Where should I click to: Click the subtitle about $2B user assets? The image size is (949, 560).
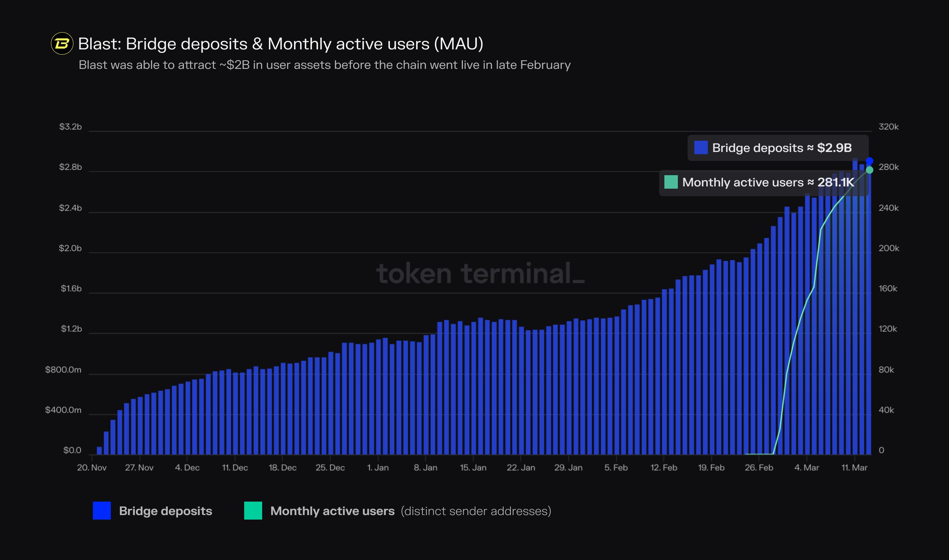coord(324,65)
